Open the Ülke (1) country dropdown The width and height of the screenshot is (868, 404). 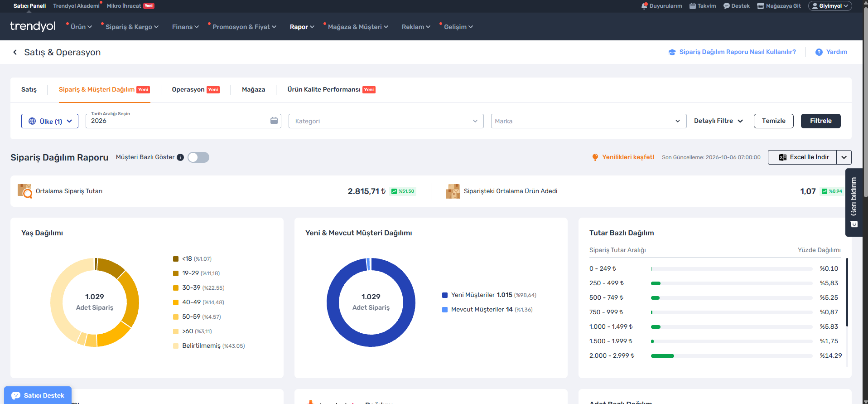[50, 121]
